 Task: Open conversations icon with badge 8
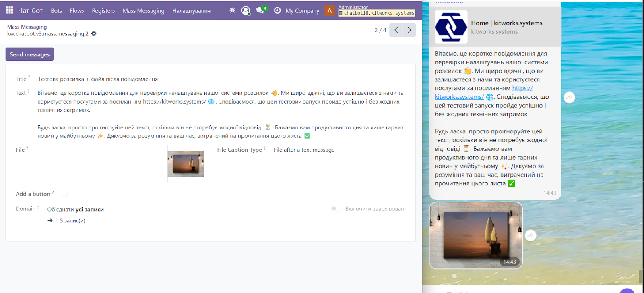click(x=260, y=10)
